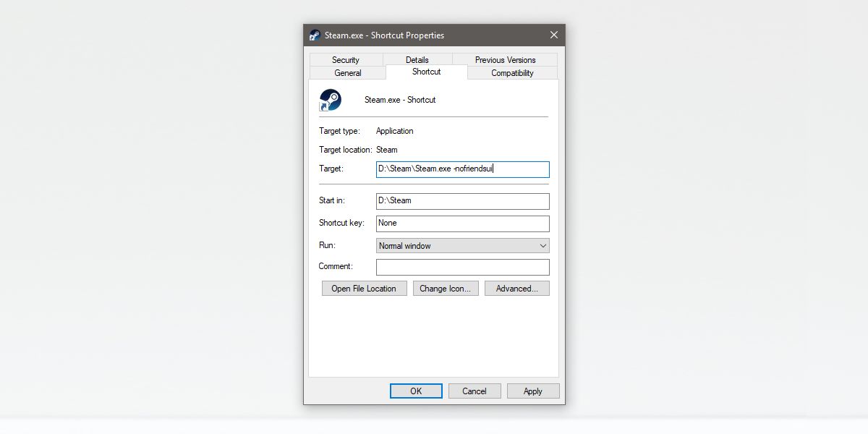Click the Cancel button
Image resolution: width=868 pixels, height=434 pixels.
[x=475, y=391]
